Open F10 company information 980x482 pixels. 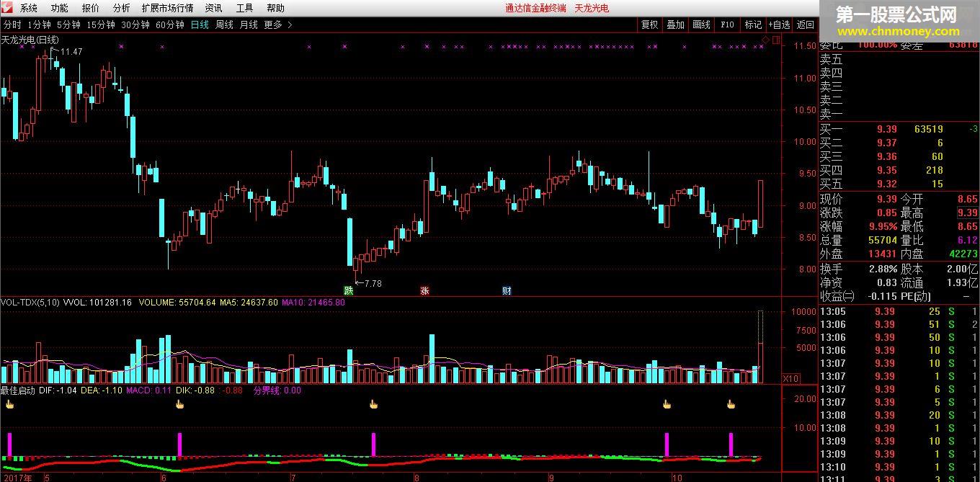(x=727, y=24)
